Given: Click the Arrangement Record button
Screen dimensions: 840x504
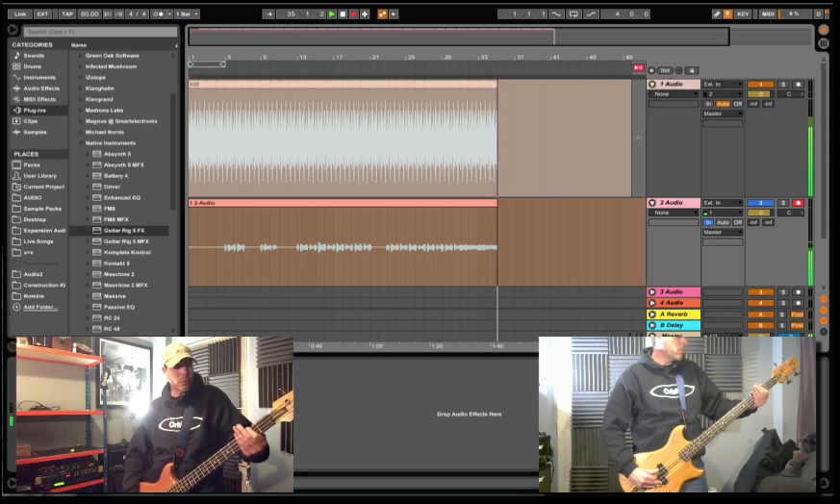Looking at the screenshot, I should coord(353,13).
